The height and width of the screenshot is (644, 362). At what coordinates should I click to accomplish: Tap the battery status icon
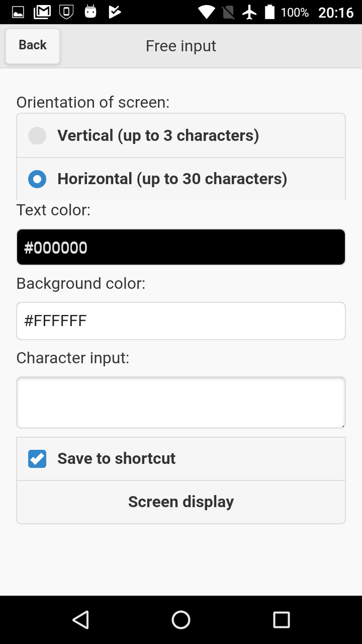click(x=270, y=12)
